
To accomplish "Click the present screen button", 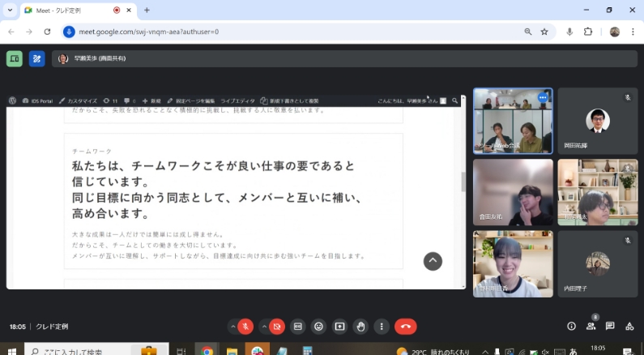I will [339, 327].
